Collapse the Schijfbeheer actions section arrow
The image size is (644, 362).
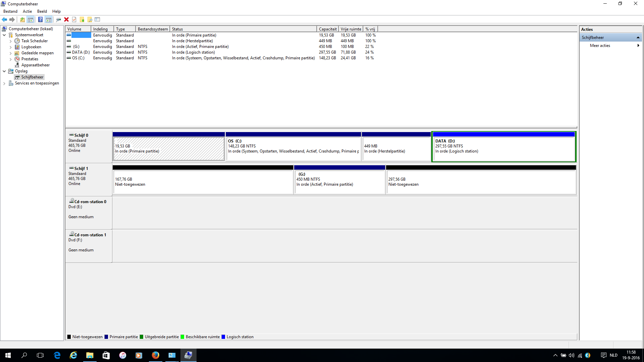coord(638,38)
